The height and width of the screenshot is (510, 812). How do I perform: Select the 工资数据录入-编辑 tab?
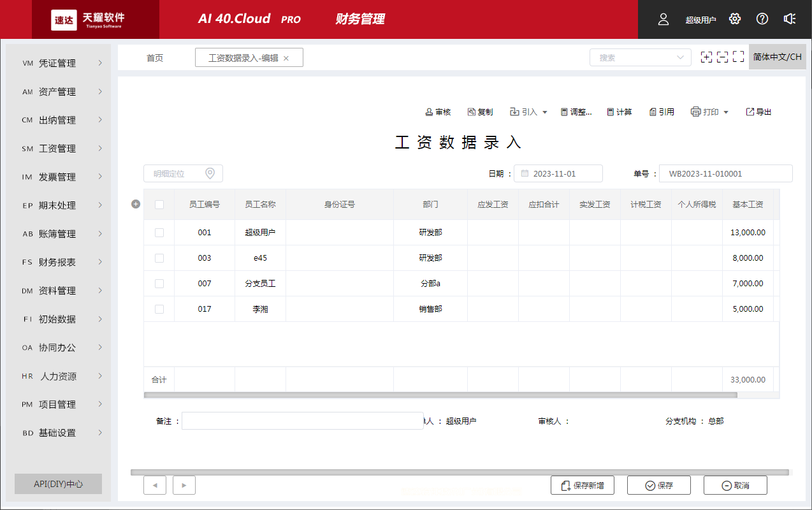243,57
